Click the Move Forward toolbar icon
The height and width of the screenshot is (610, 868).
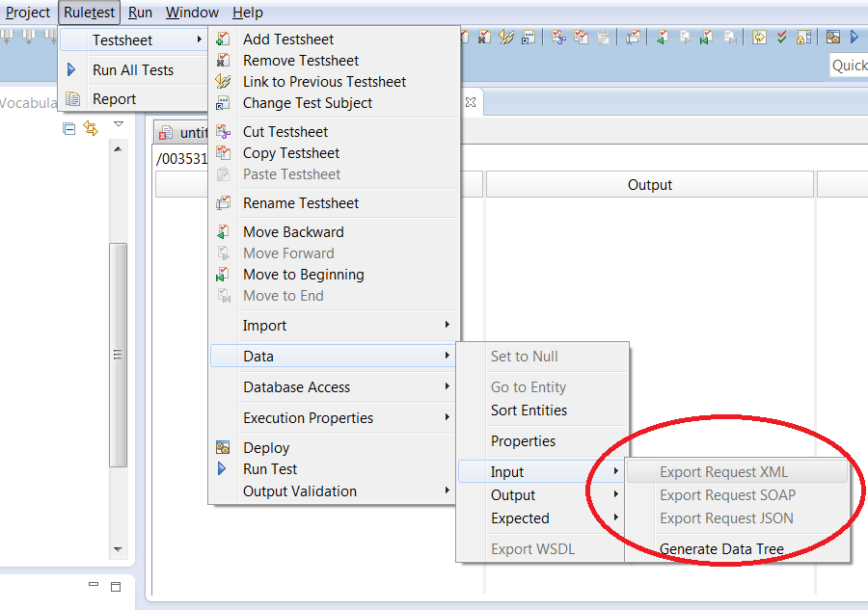point(685,38)
